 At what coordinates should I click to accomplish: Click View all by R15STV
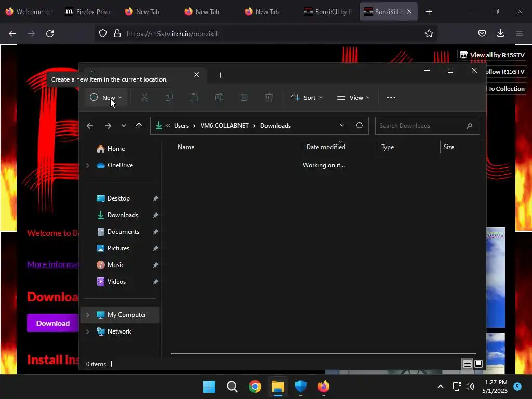point(493,55)
